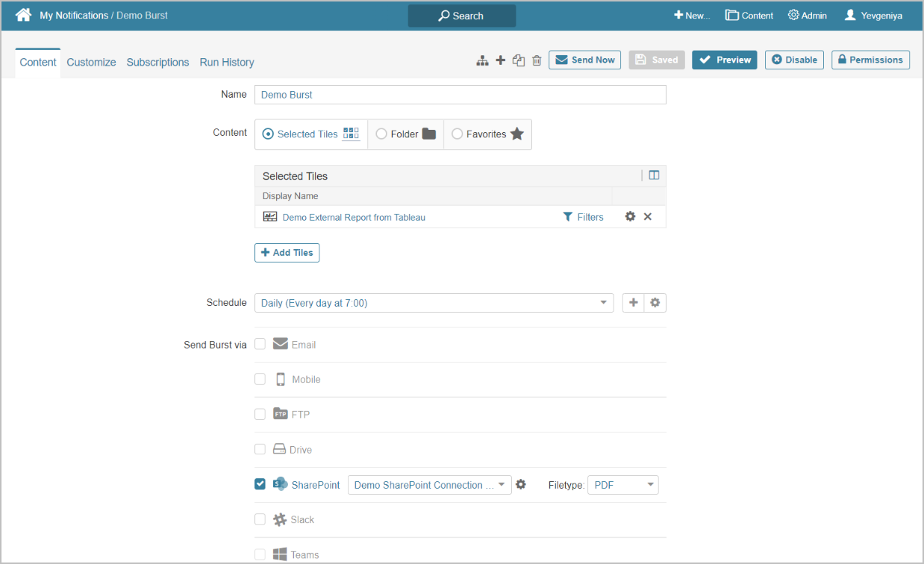This screenshot has height=564, width=924.
Task: Remove Demo External Report tile with X
Action: click(648, 216)
